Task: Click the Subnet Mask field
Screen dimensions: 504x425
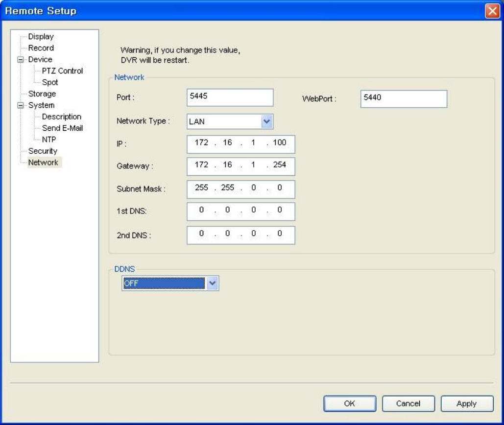Action: (240, 188)
